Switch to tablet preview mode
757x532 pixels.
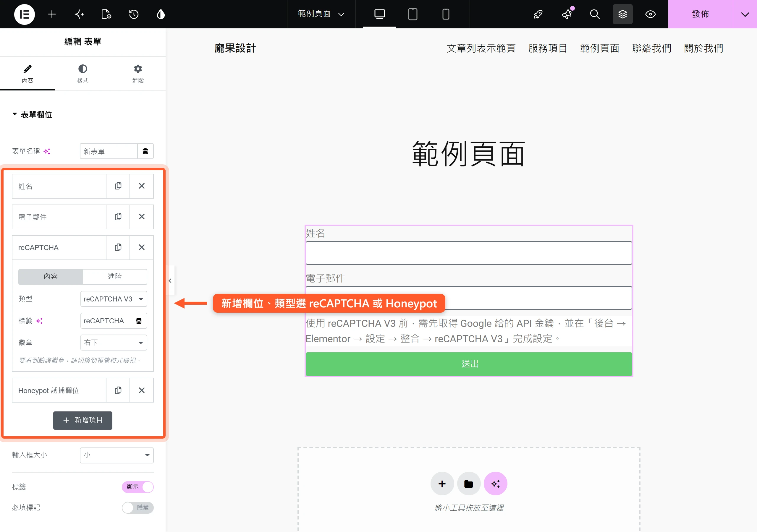[x=413, y=14]
